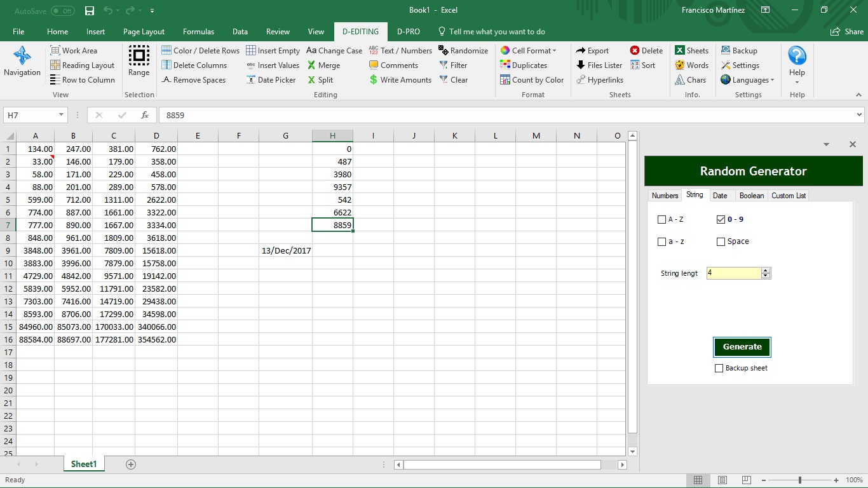Select the Sheet1 tab

pos(84,464)
